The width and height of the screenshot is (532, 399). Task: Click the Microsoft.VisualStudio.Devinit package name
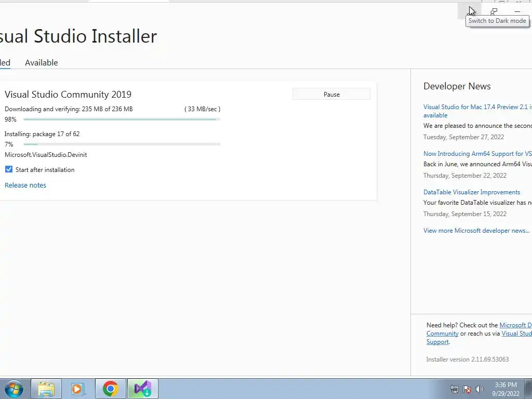[46, 155]
